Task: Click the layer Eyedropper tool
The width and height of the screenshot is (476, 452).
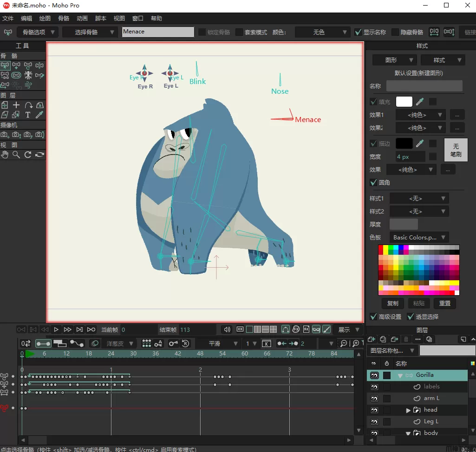Action: (x=40, y=115)
